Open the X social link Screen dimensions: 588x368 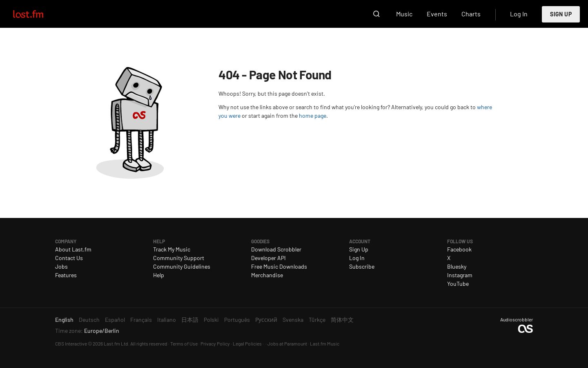(x=449, y=258)
